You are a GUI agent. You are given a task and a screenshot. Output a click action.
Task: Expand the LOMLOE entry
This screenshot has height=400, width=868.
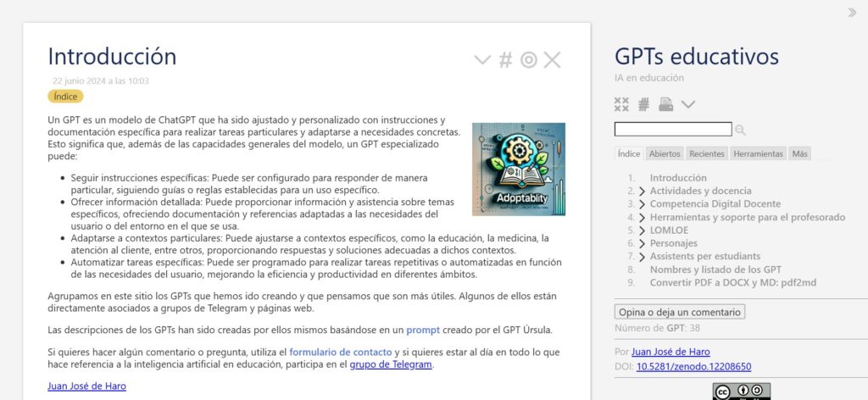point(643,231)
